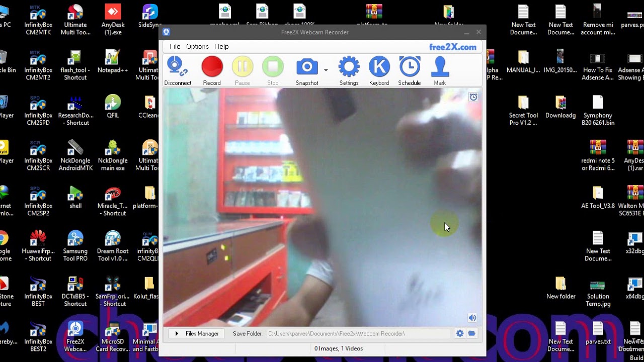Screen dimensions: 644x362
Task: Click the Free2X app icon in title bar
Action: (166, 32)
